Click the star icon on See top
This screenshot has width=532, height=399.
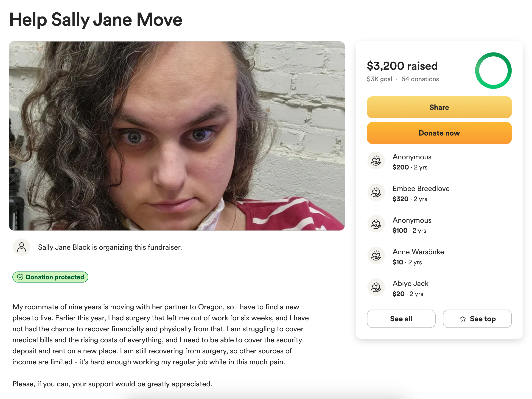coord(462,319)
